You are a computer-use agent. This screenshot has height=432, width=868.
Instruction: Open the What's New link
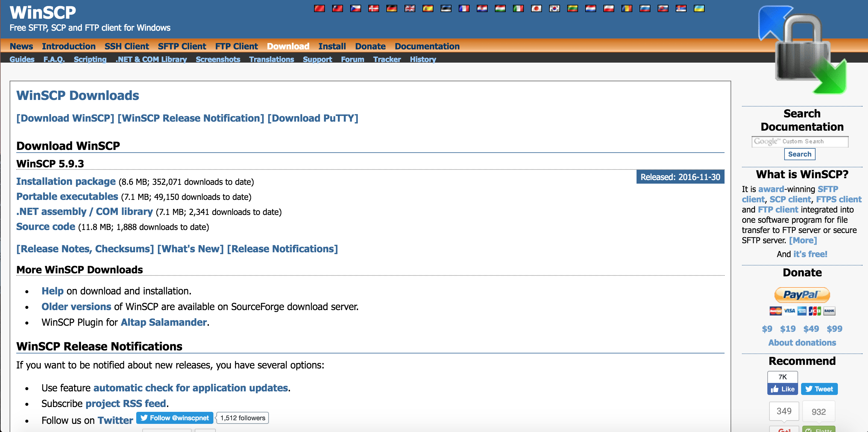(x=190, y=249)
